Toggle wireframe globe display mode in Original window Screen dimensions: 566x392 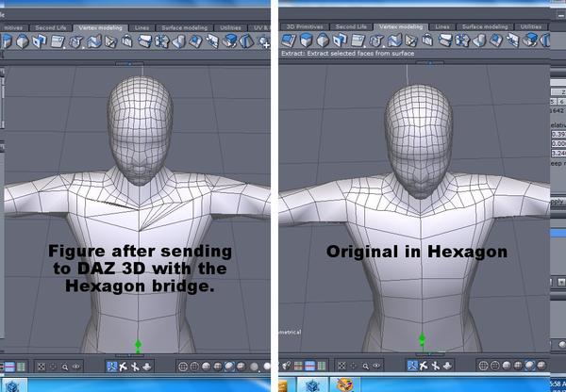pos(483,366)
